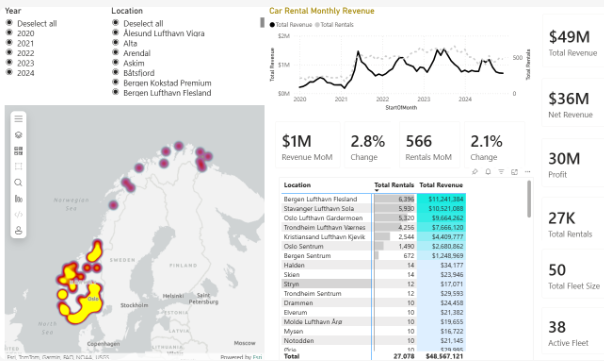This screenshot has height=361, width=604.
Task: Select the Molde Lufthavn Årø row
Action: pyautogui.click(x=374, y=322)
